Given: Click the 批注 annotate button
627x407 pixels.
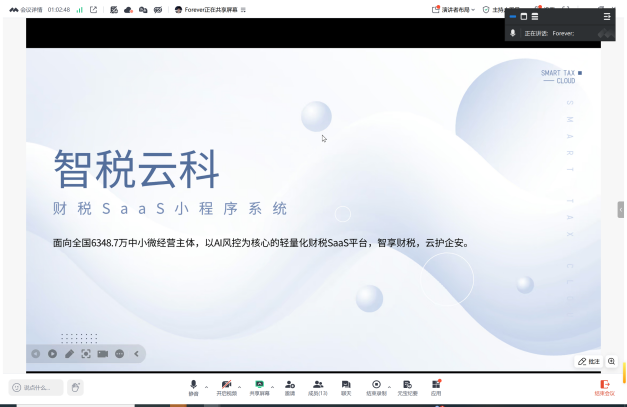Looking at the screenshot, I should [x=589, y=361].
